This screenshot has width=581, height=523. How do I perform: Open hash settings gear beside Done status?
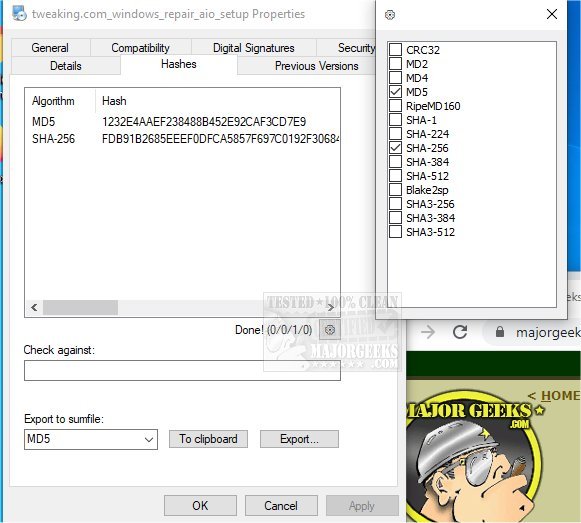click(x=329, y=330)
